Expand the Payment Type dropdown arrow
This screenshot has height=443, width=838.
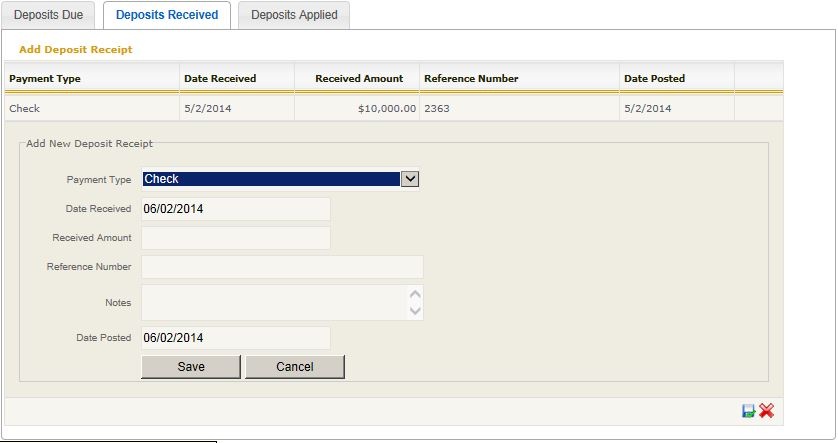(x=409, y=179)
